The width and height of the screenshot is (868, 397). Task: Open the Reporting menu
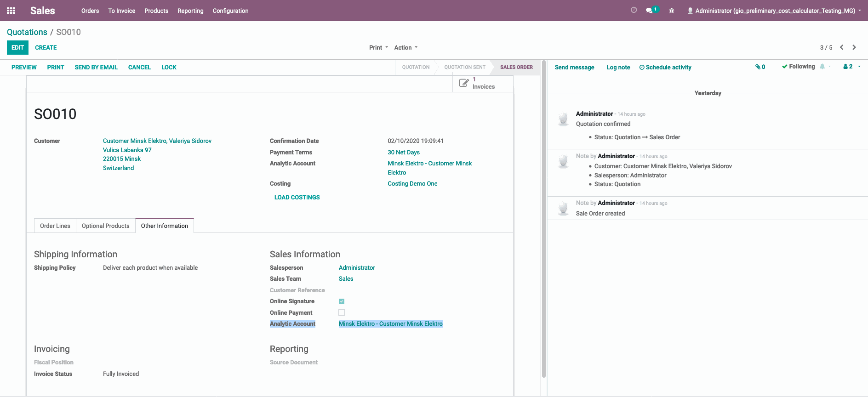tap(190, 11)
